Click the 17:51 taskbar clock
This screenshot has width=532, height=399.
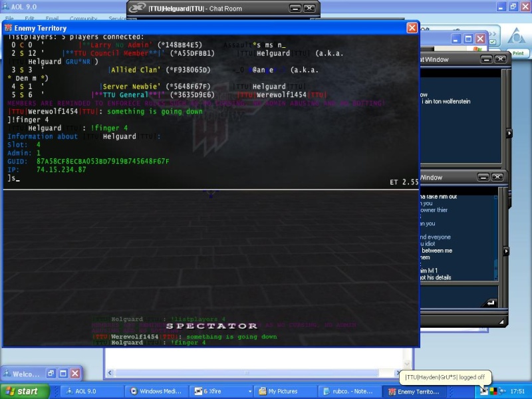(517, 391)
